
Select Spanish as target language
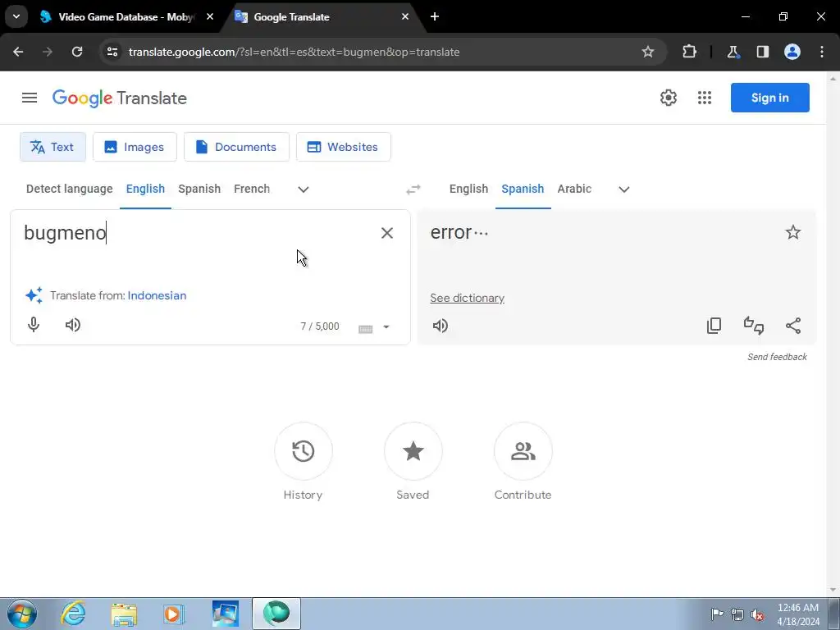(x=523, y=189)
